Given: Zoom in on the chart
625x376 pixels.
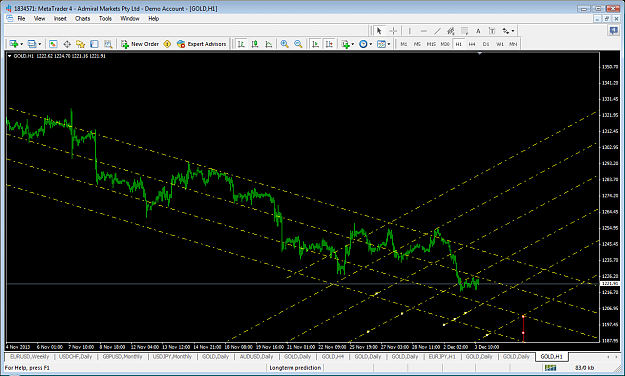Looking at the screenshot, I should [x=284, y=44].
